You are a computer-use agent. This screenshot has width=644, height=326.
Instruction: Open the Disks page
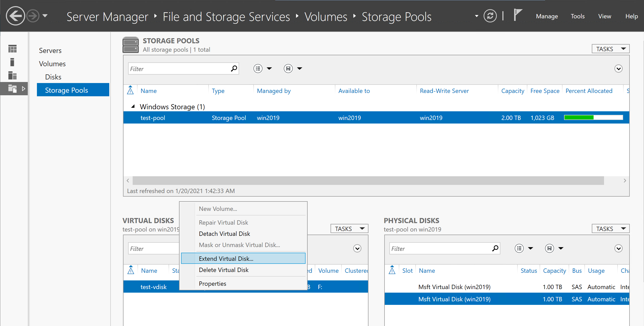pos(53,77)
